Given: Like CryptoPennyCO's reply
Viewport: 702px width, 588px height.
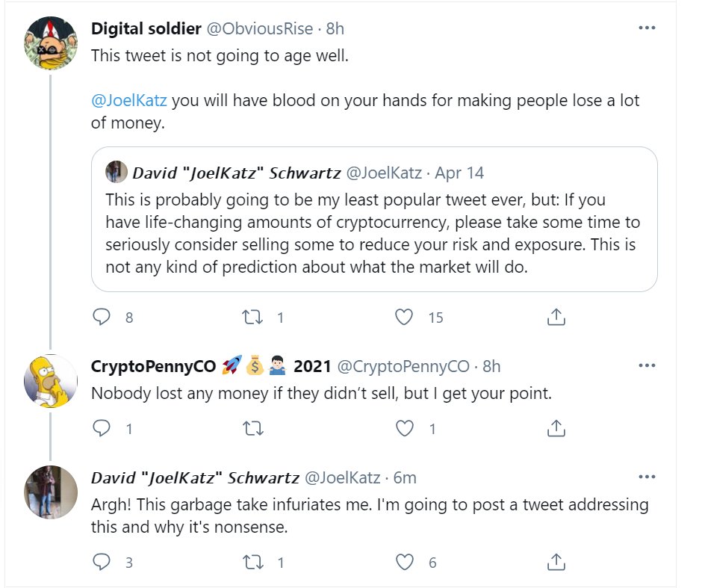Looking at the screenshot, I should click(x=404, y=428).
